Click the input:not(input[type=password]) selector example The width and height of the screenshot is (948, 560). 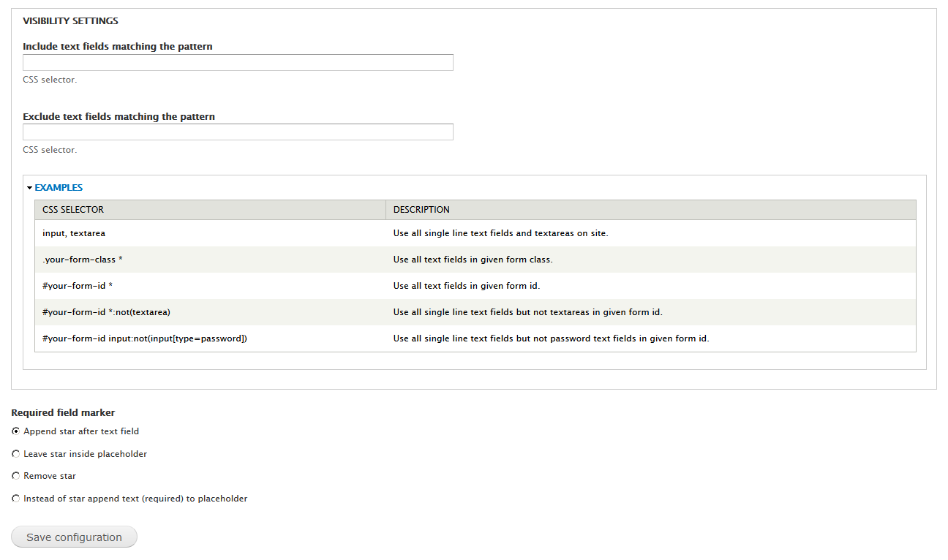click(145, 338)
